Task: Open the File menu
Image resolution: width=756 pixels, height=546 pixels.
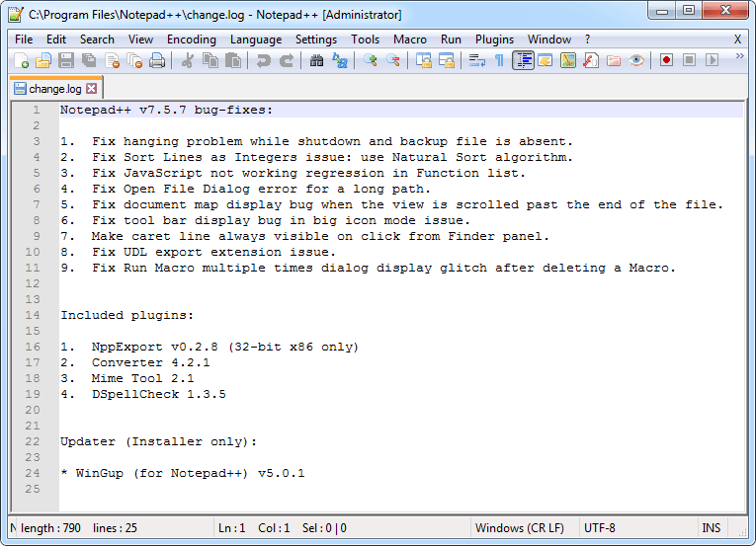Action: (x=24, y=39)
